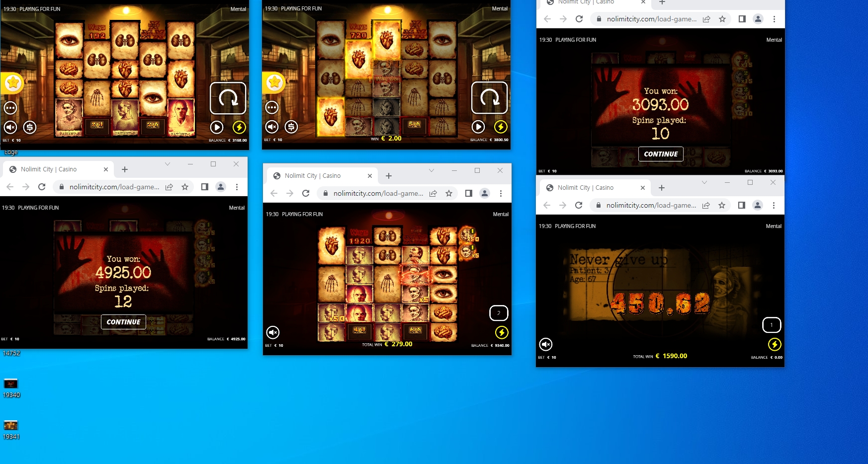
Task: Open the profile icon in 3093.00 win window
Action: pos(758,19)
